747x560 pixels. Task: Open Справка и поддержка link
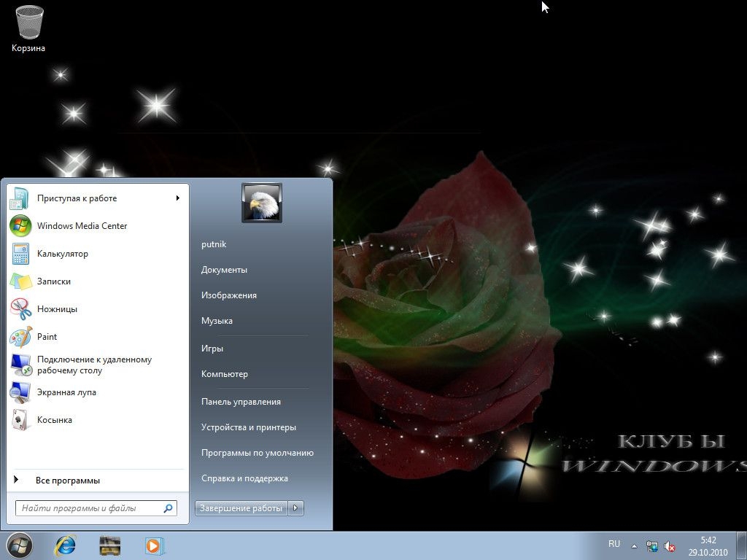pyautogui.click(x=244, y=478)
